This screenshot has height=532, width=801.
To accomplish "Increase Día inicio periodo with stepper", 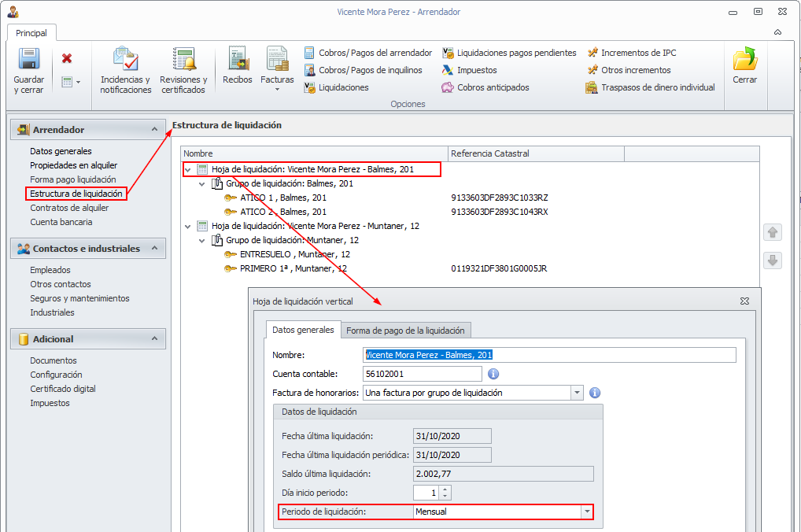I will 445,489.
